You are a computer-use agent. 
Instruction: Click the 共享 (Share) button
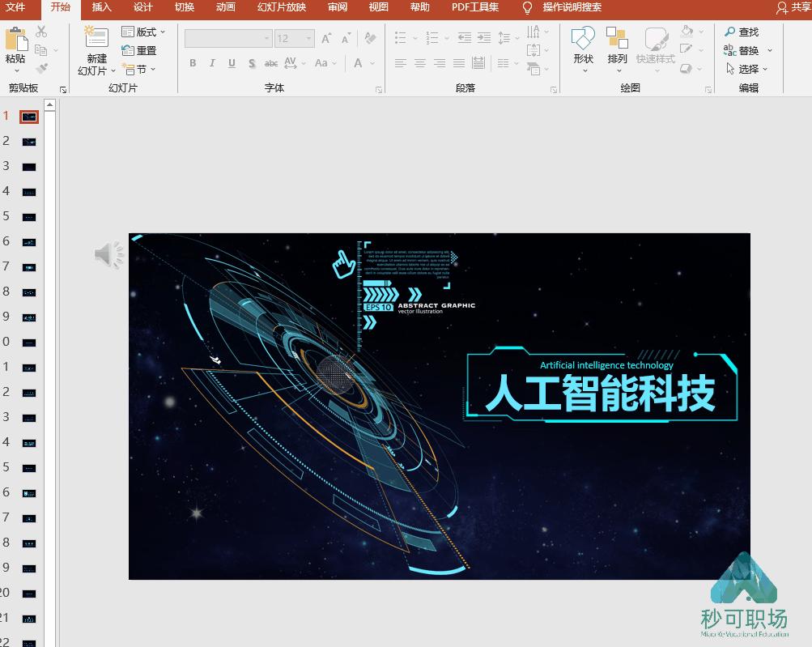[x=796, y=9]
